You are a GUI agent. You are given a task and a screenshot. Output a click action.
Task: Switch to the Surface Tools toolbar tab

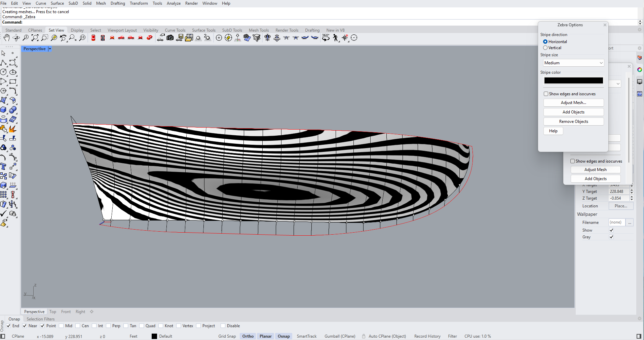[203, 30]
